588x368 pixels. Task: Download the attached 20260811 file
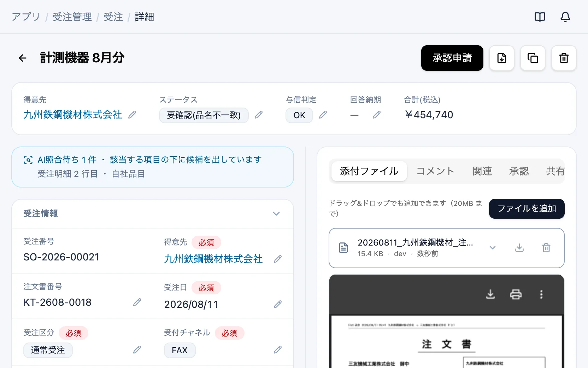519,248
